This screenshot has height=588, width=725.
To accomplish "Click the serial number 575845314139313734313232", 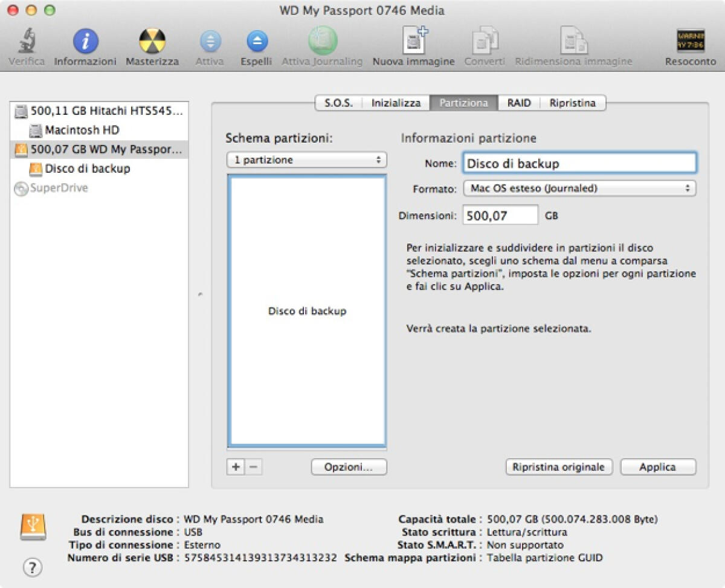I will 260,558.
